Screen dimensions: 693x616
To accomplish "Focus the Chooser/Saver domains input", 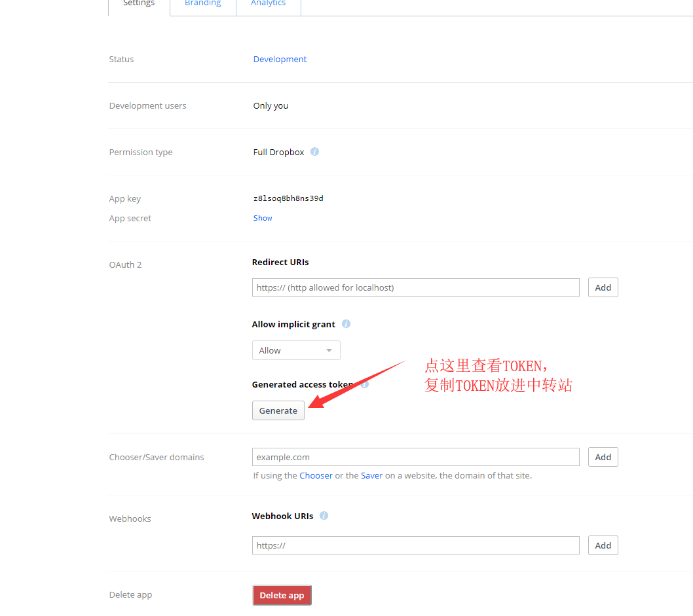I will click(415, 457).
